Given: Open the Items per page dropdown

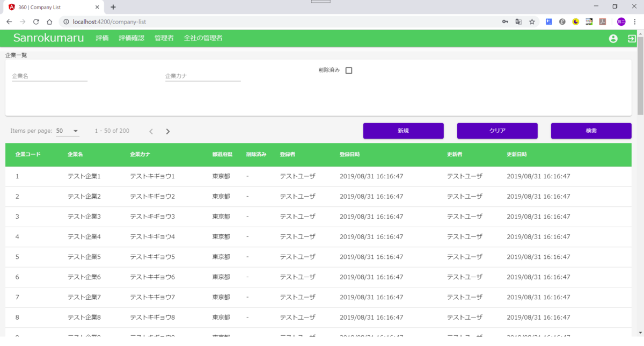Looking at the screenshot, I should (x=68, y=131).
